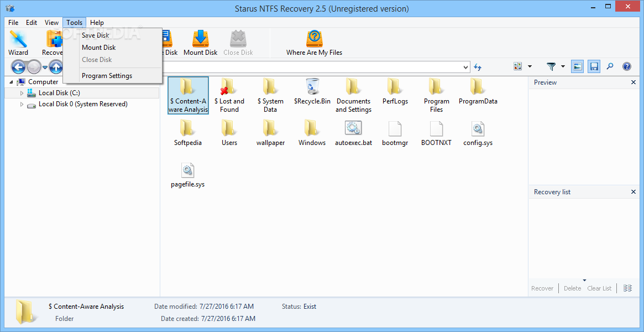Select the Documents and Settings folder
Image resolution: width=644 pixels, height=332 pixels.
point(353,95)
